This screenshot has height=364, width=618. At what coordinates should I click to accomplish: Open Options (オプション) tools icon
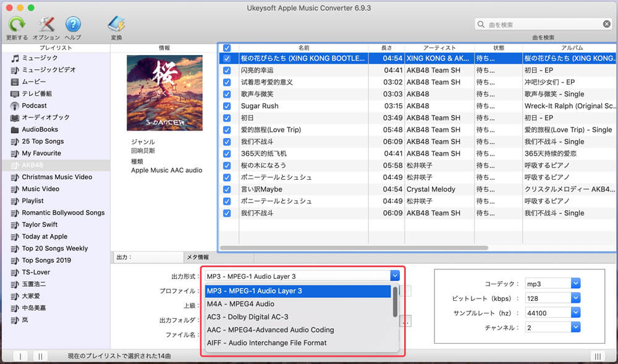point(46,25)
